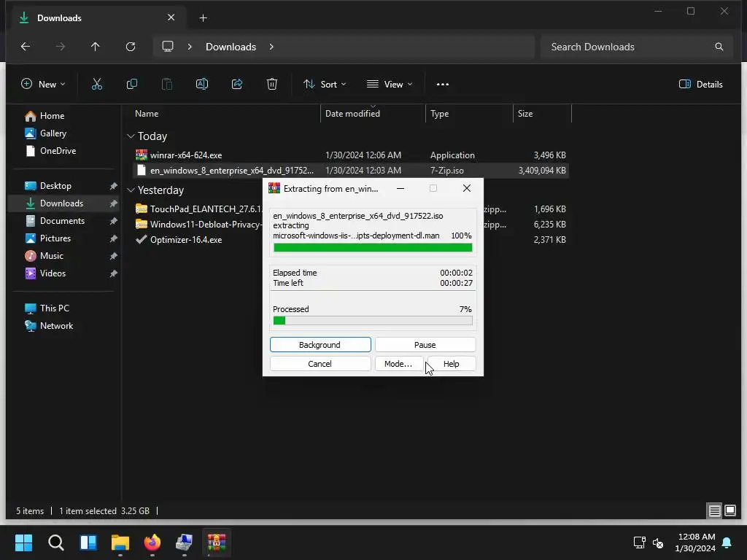Open the See more ellipsis menu
Viewport: 747px width, 560px height.
coord(443,85)
